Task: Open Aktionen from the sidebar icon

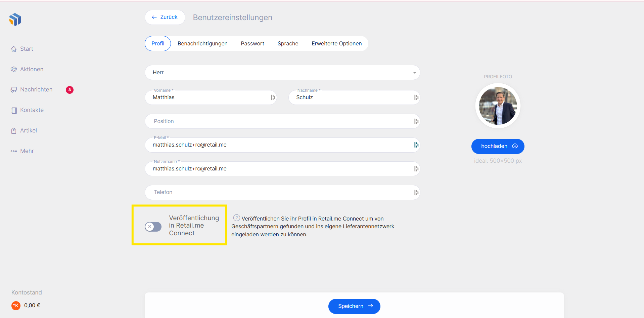Action: [14, 70]
